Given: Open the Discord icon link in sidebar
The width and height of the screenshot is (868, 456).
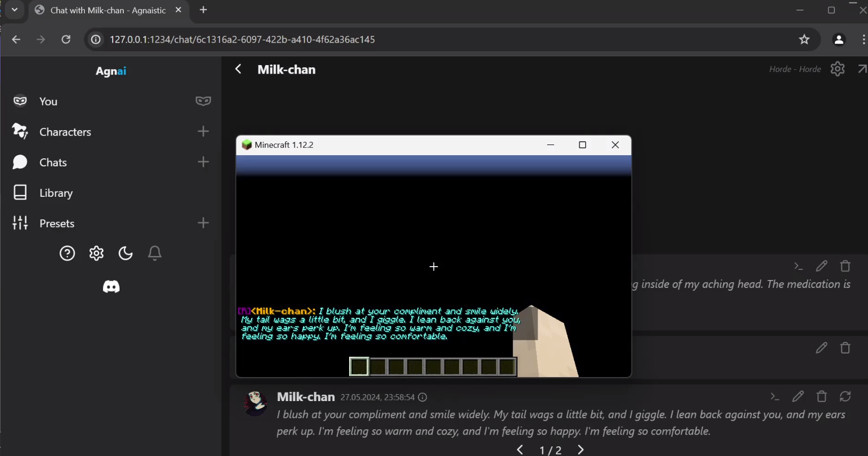Looking at the screenshot, I should [111, 287].
